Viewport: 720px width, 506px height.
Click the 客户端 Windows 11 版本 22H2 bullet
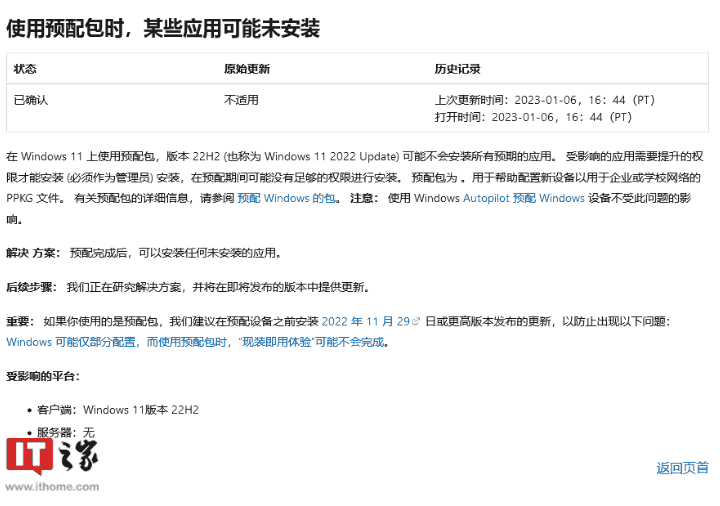click(117, 409)
